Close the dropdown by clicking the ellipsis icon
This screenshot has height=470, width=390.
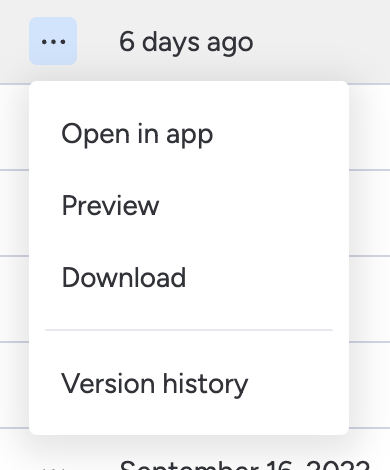53,41
